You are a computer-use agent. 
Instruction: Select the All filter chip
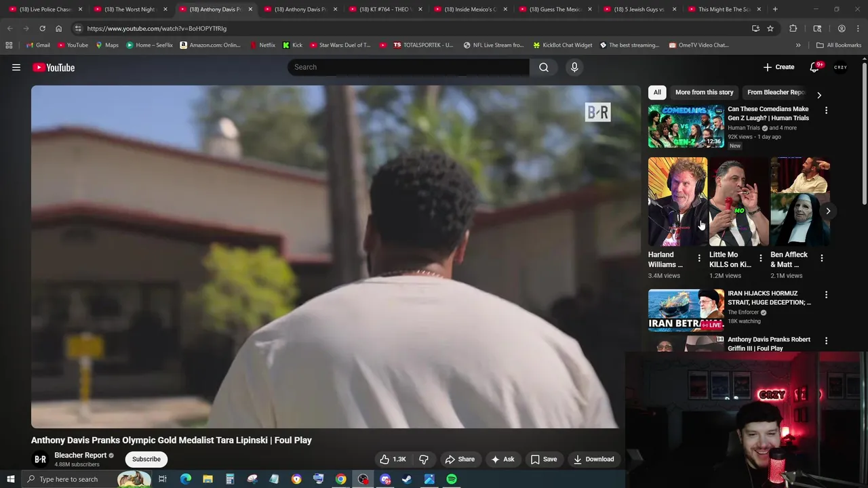[x=657, y=92]
